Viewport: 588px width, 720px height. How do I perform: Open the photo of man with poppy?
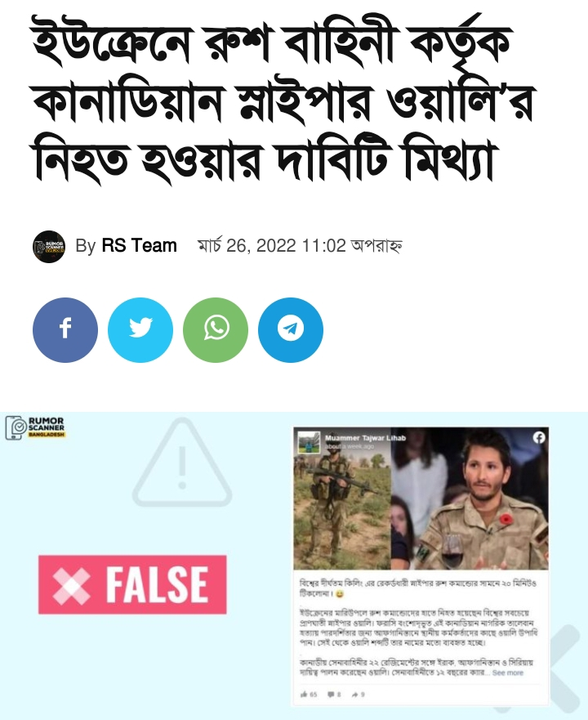[470, 499]
